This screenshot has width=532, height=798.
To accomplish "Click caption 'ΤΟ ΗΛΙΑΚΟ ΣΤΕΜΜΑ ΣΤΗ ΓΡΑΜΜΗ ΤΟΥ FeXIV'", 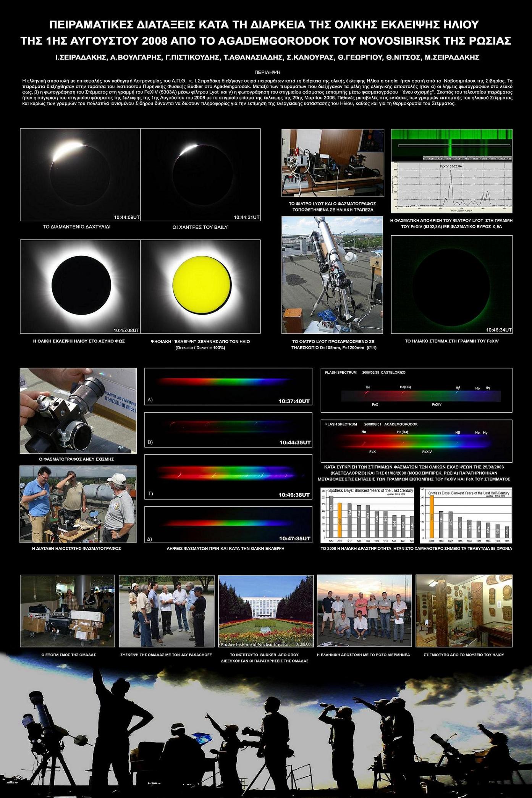I will click(452, 341).
